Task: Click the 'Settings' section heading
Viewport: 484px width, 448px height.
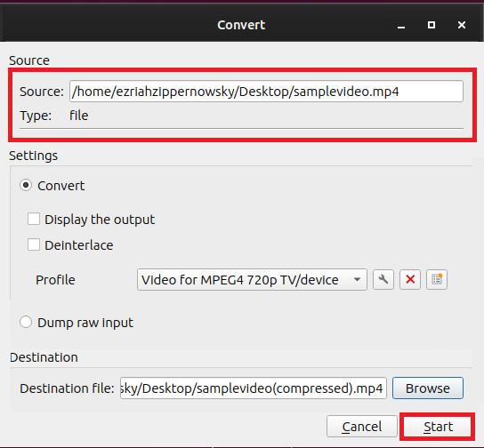Action: tap(33, 156)
